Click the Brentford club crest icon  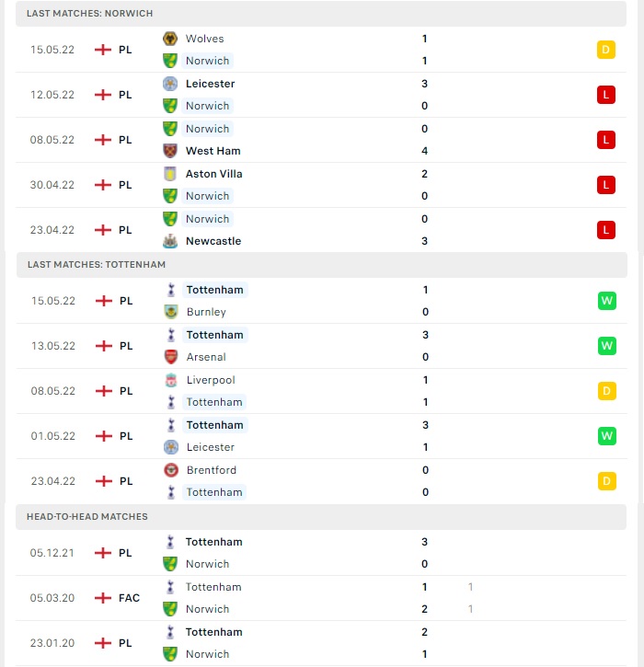tap(171, 470)
